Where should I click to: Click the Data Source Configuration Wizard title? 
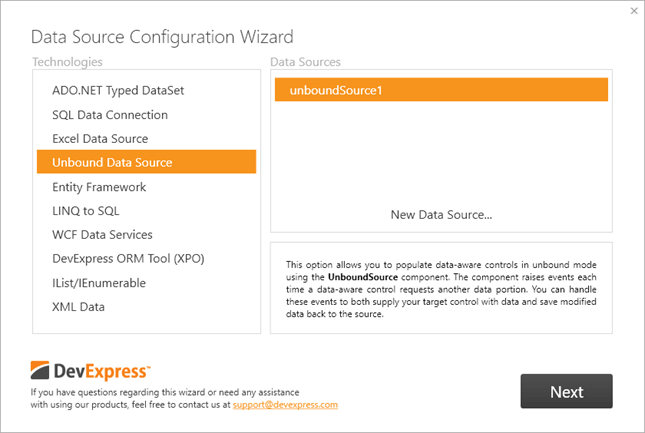(x=162, y=38)
